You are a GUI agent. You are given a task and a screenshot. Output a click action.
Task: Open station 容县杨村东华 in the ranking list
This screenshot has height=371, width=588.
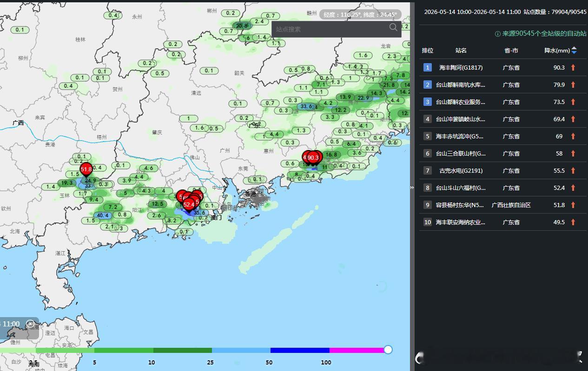coord(460,205)
